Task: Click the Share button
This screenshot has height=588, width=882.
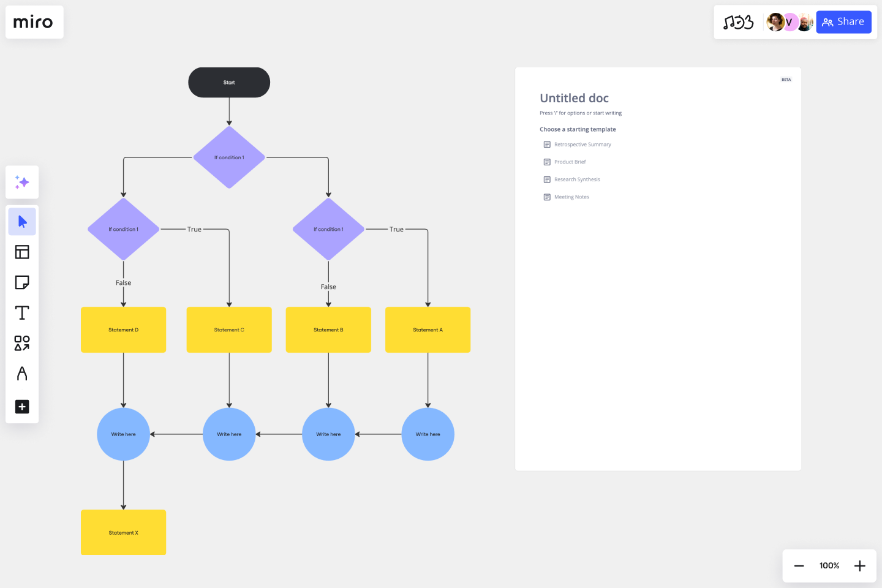Action: [843, 21]
